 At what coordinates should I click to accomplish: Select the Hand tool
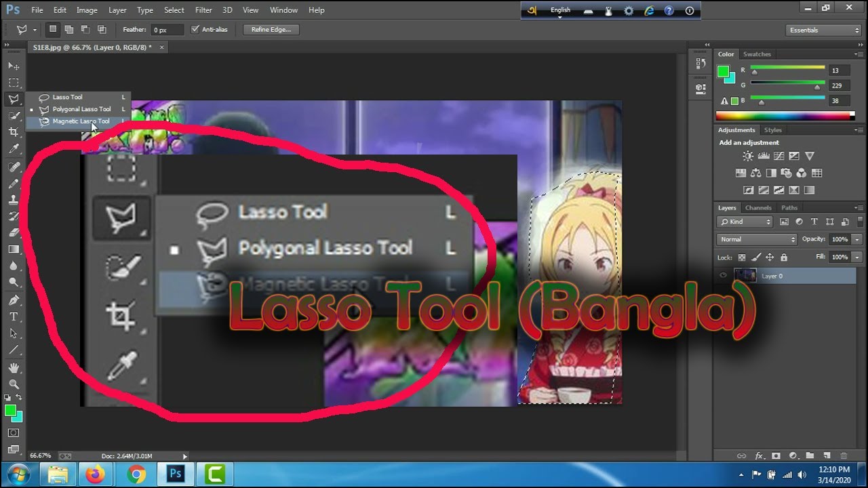[14, 368]
